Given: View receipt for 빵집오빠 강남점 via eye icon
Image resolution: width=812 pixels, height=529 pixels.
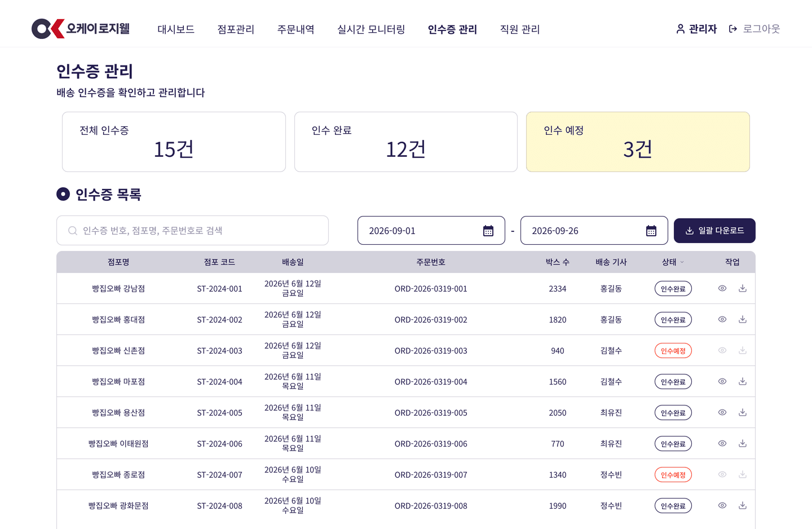Looking at the screenshot, I should click(722, 288).
